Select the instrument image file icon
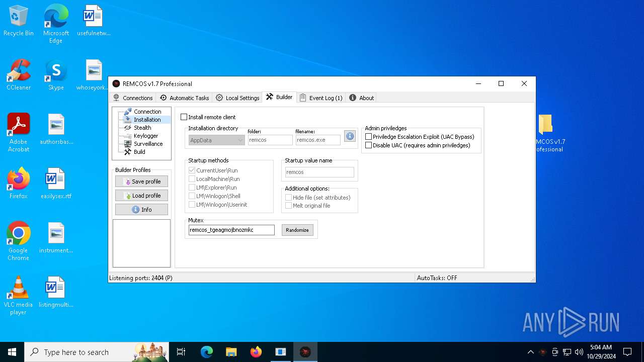 tap(56, 238)
